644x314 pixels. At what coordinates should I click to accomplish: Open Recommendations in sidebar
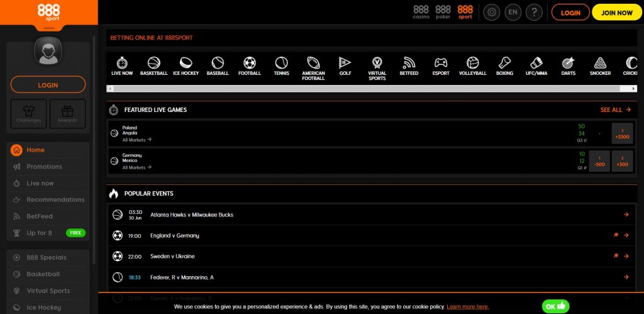point(48,199)
